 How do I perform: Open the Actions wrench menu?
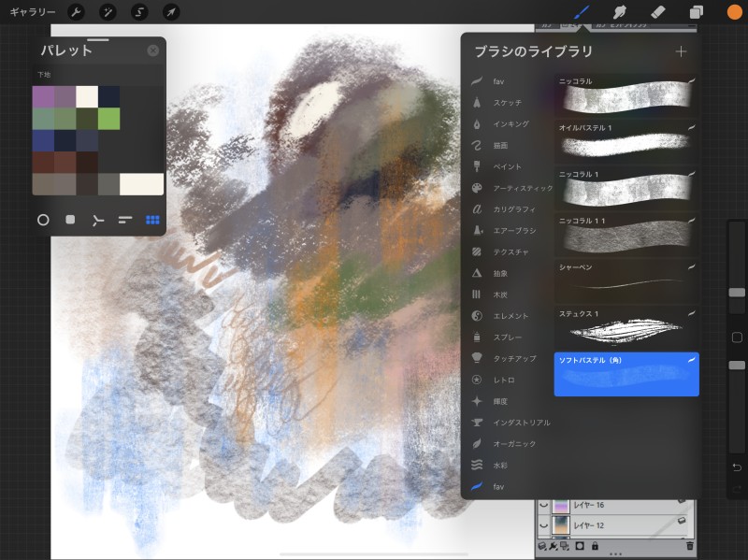tap(76, 12)
